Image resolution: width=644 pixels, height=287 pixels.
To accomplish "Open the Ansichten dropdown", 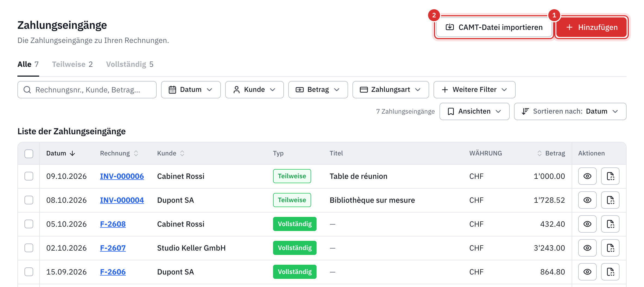I will coord(474,111).
